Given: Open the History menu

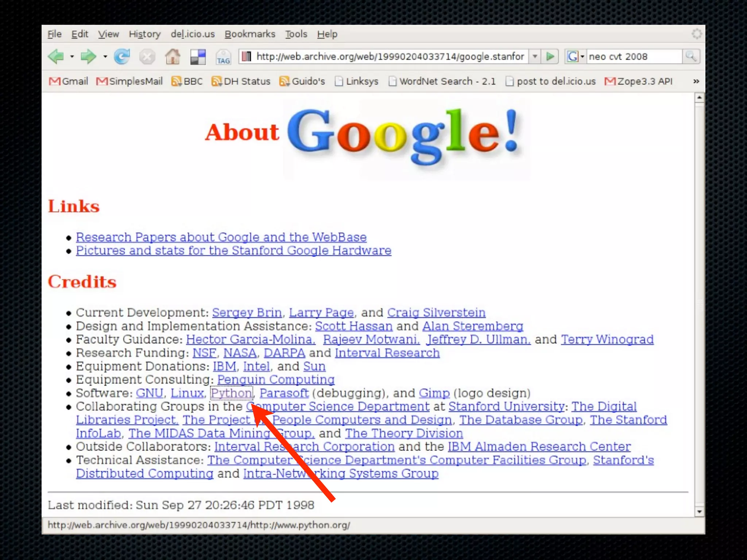Looking at the screenshot, I should pyautogui.click(x=144, y=34).
